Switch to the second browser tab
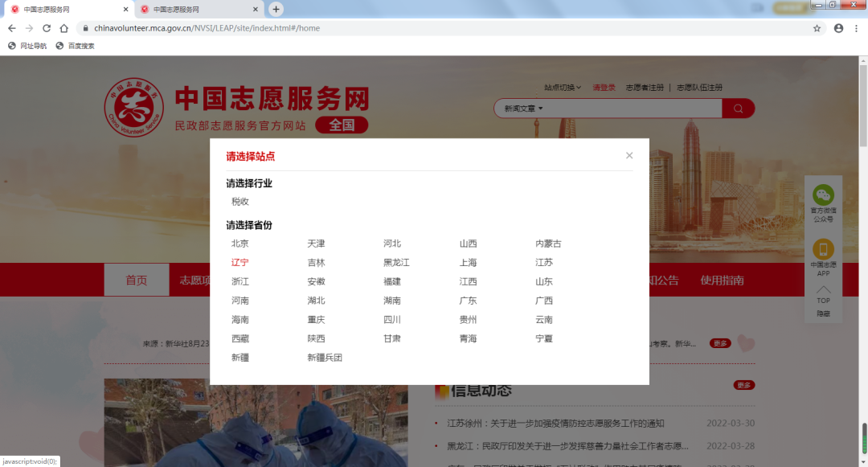This screenshot has width=868, height=467. pyautogui.click(x=199, y=10)
